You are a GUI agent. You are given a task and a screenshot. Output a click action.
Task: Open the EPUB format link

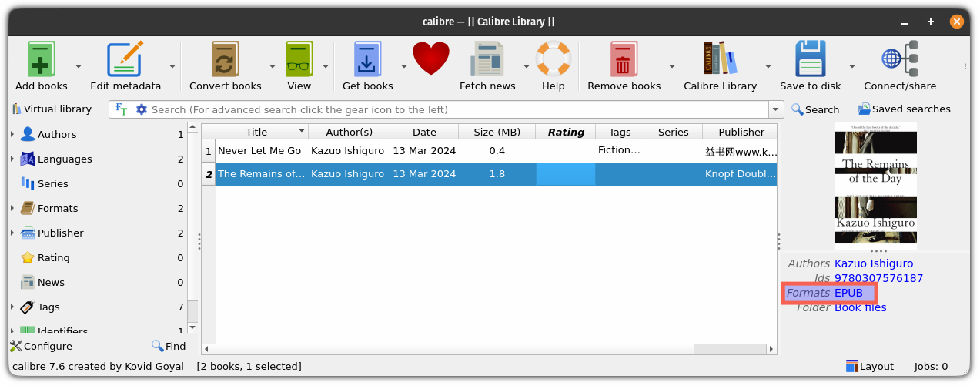point(848,293)
